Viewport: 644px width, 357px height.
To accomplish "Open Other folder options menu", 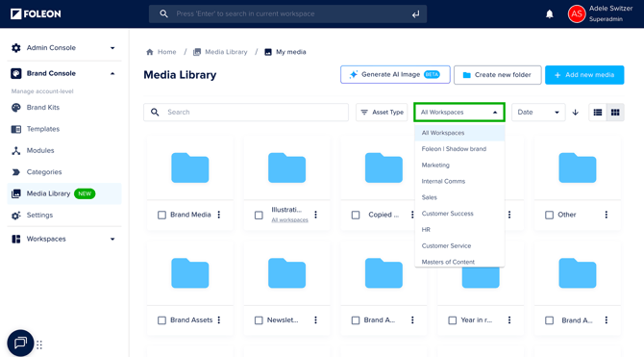I will pos(607,215).
